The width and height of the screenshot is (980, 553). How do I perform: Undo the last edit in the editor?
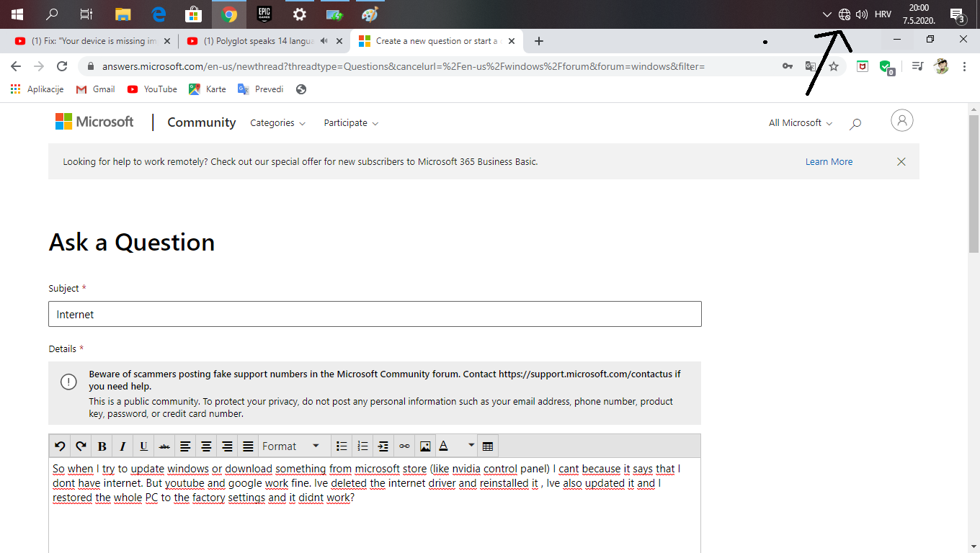[x=60, y=446]
